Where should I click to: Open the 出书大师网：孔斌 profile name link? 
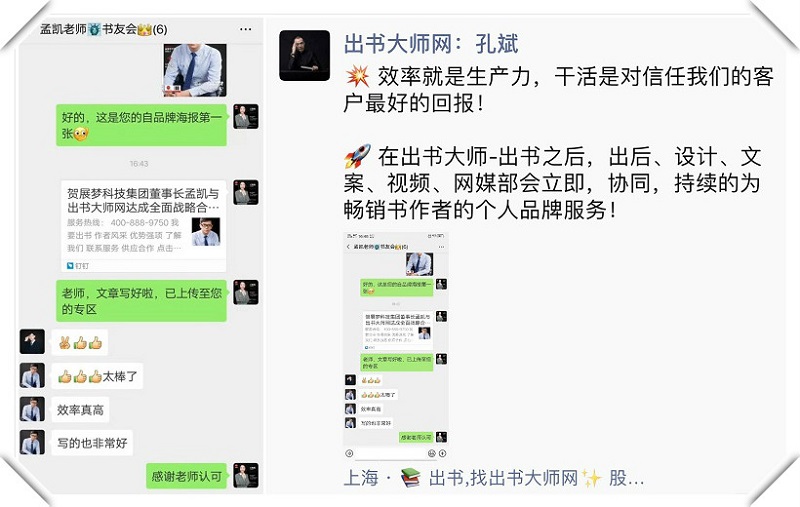(431, 44)
